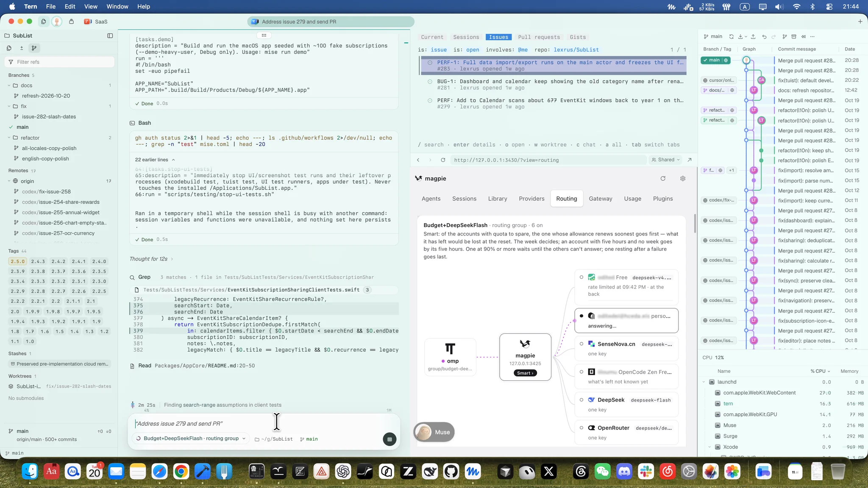Screen dimensions: 868x488
Task: Click the rewind icon in git toolbar
Action: point(803,36)
